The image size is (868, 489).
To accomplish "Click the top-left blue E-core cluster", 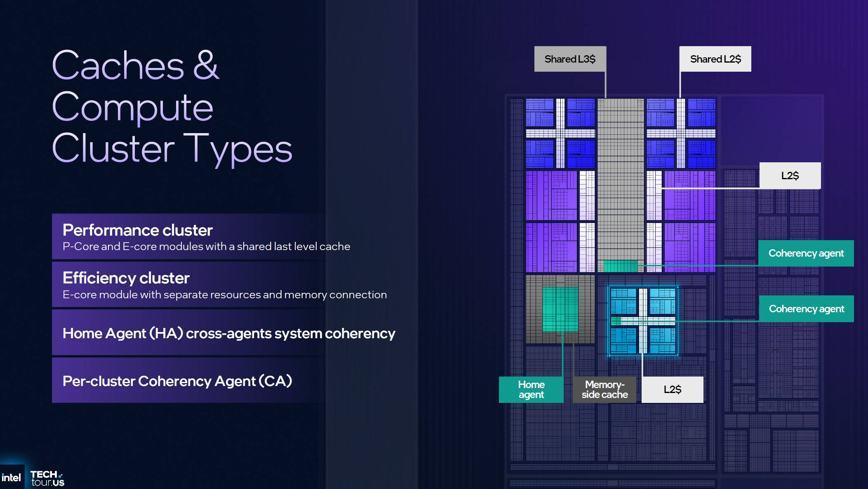I will pyautogui.click(x=560, y=133).
